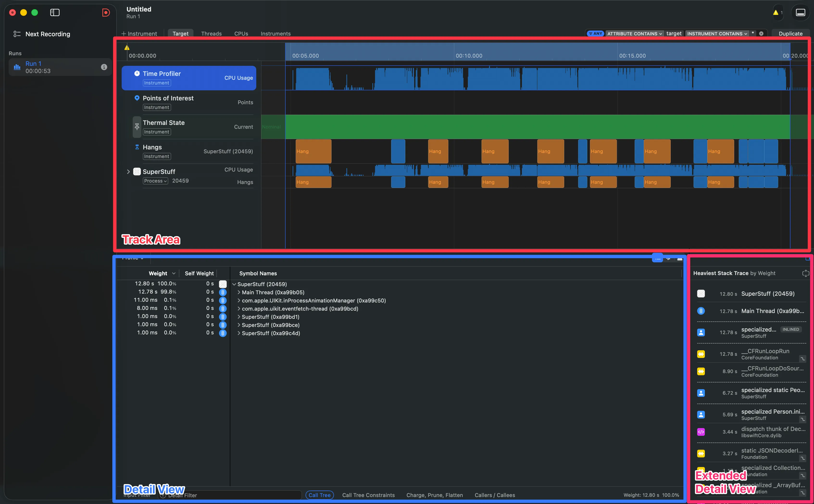Expand the Main Thread row
Screen dimensions: 814x504
point(239,292)
